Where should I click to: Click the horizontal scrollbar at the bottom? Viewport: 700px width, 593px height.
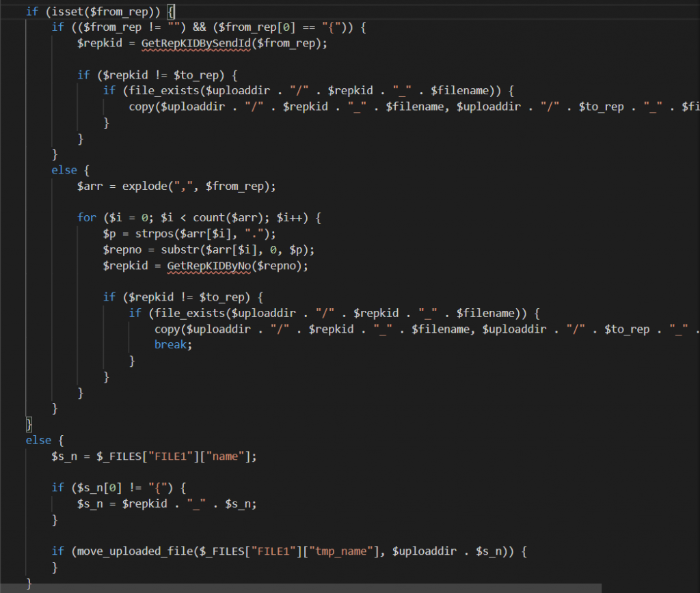301,588
